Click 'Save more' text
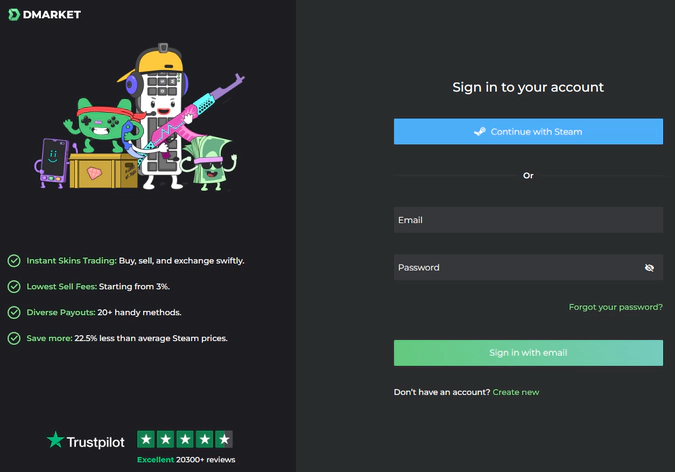Image resolution: width=675 pixels, height=472 pixels. coord(49,338)
